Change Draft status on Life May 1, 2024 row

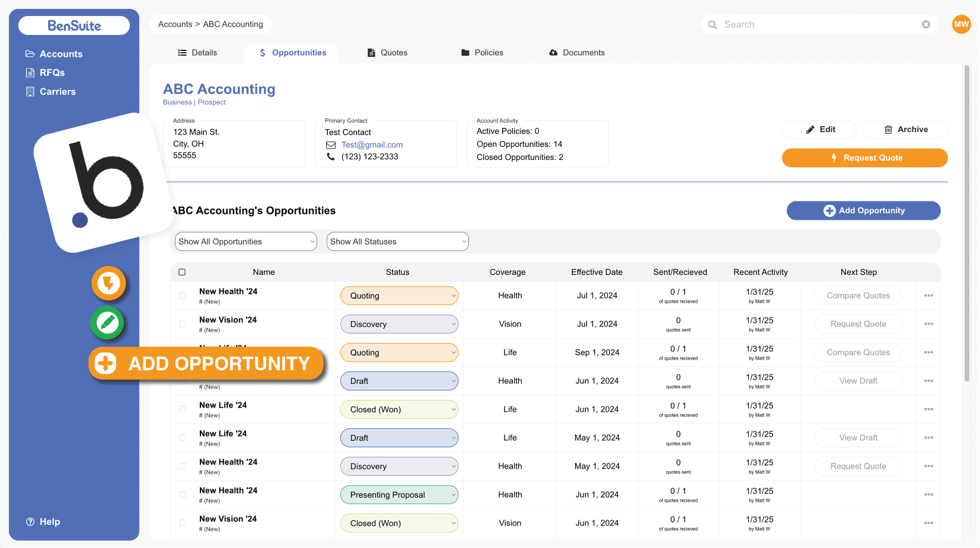coord(399,438)
